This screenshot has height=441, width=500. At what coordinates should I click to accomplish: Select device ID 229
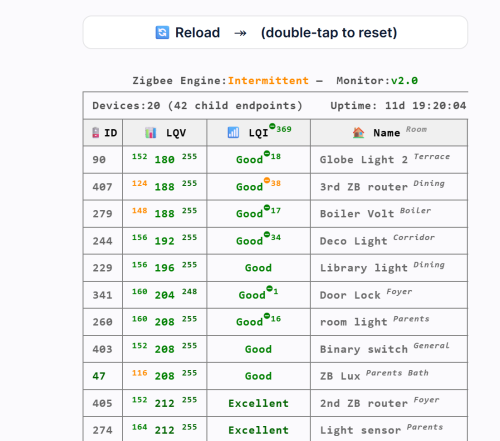(102, 268)
